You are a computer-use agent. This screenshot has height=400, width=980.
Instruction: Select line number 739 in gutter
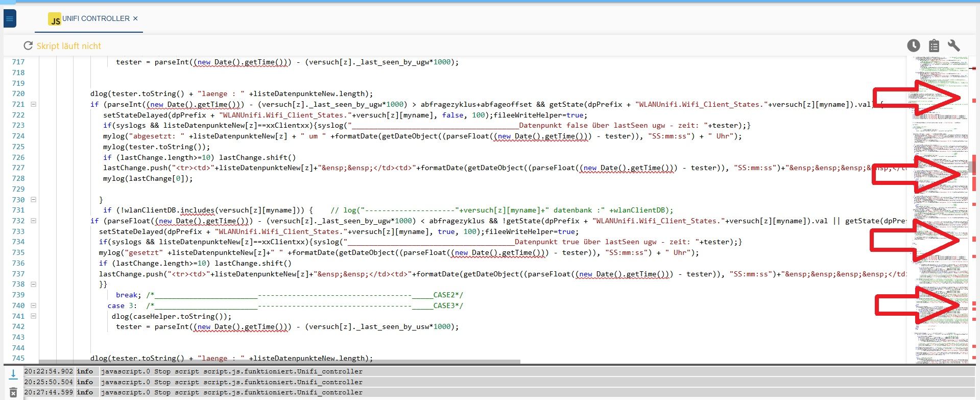pos(18,295)
